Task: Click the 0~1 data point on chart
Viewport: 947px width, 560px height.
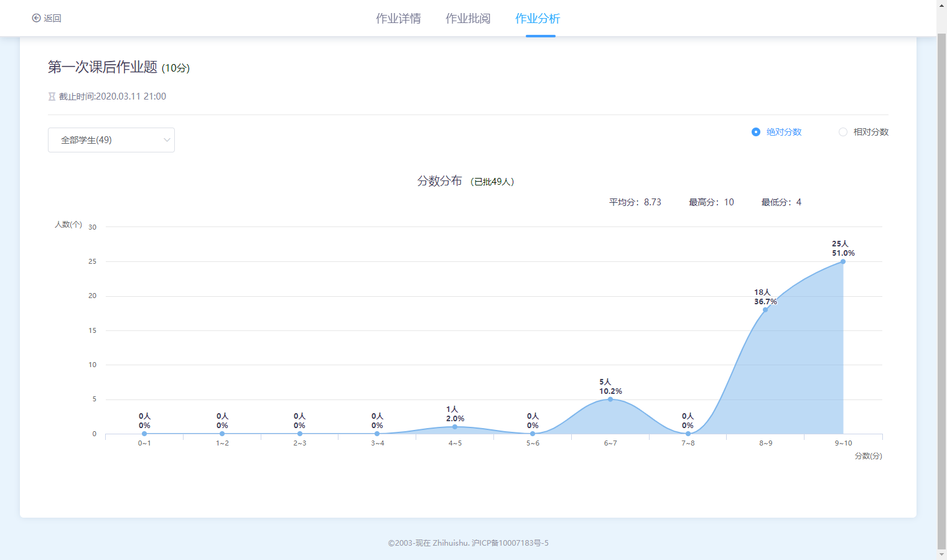Action: coord(144,434)
